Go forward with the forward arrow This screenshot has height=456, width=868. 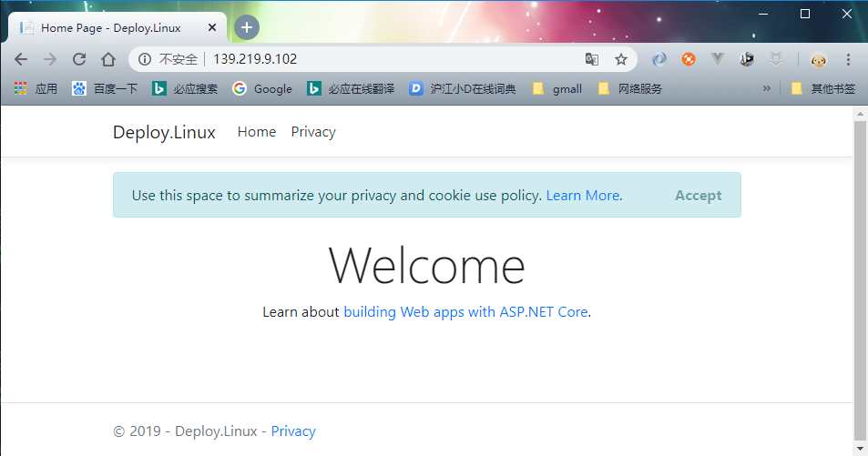(50, 59)
